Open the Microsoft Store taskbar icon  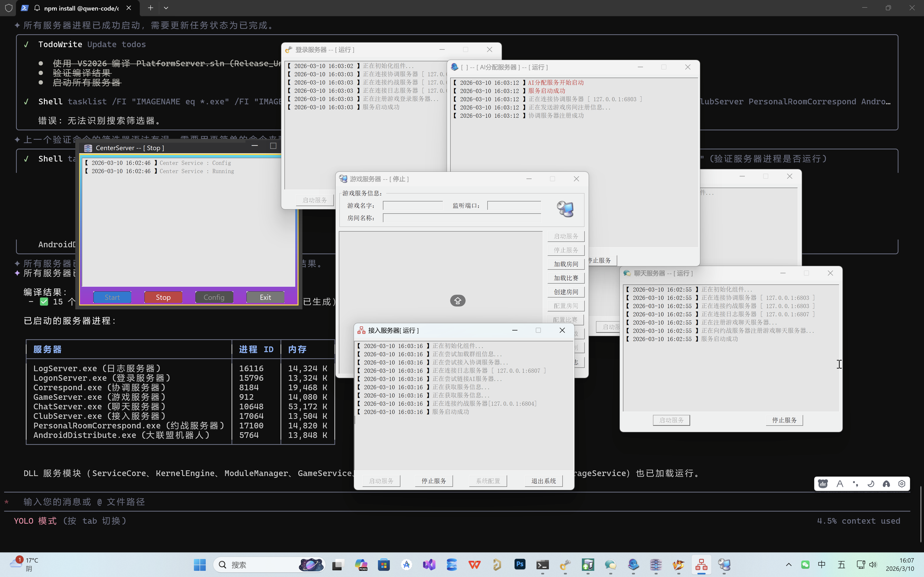coord(384,564)
